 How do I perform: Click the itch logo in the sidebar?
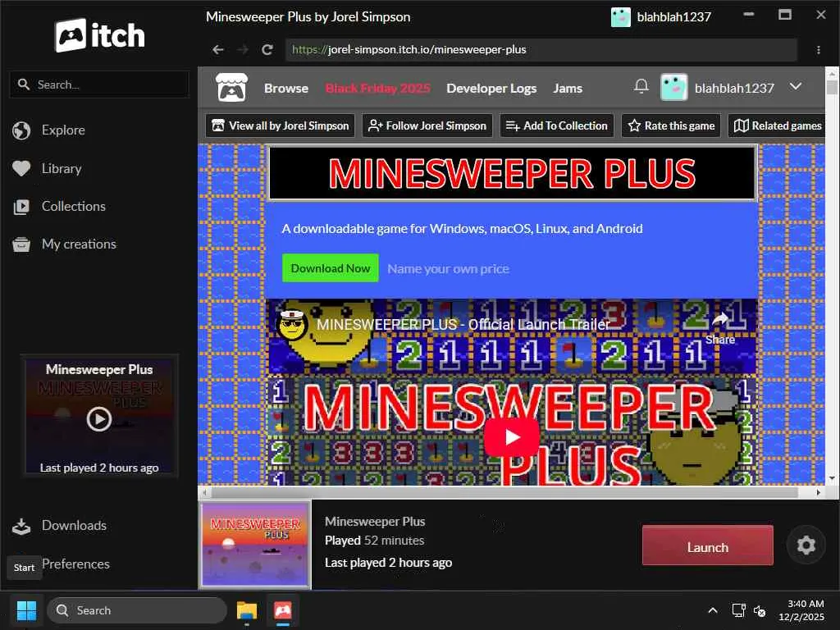tap(99, 35)
